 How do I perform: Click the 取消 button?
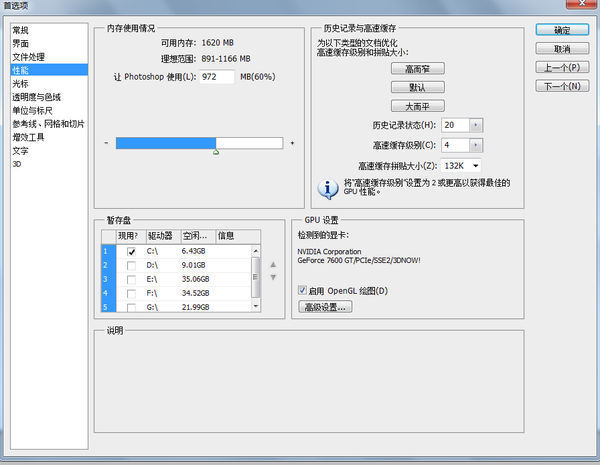point(562,49)
